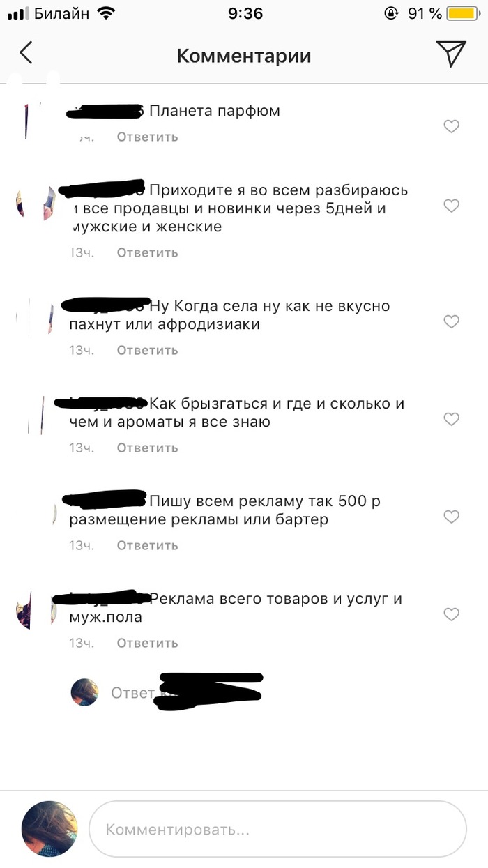This screenshot has height=868, width=488.
Task: Reply to the 'муж.пола' comment
Action: pyautogui.click(x=147, y=643)
